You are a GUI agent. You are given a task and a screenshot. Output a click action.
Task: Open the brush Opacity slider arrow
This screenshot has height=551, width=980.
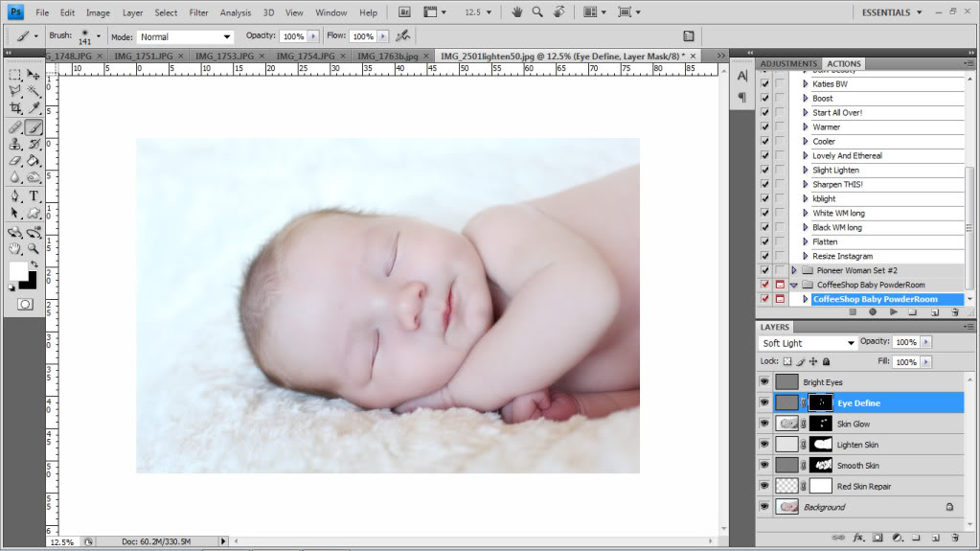coord(314,36)
